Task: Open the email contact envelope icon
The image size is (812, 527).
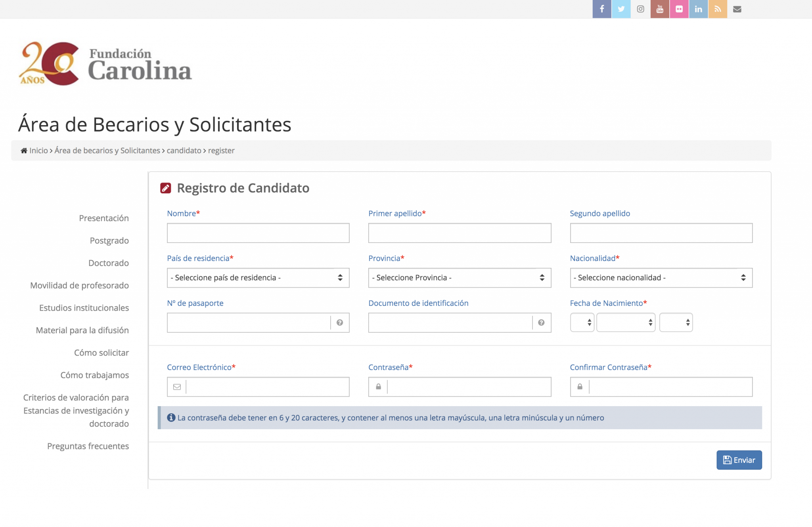Action: [737, 9]
